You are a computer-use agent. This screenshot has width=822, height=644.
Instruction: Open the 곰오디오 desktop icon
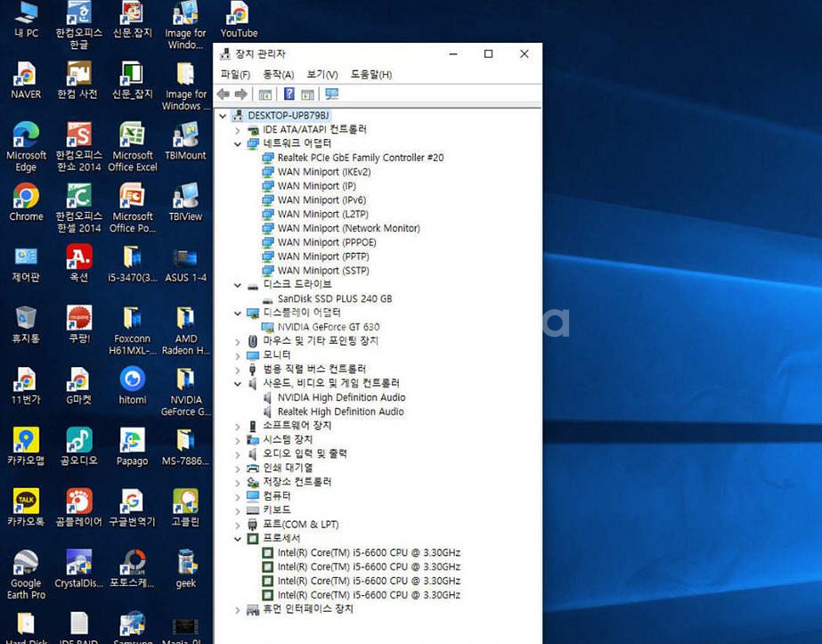tap(79, 446)
